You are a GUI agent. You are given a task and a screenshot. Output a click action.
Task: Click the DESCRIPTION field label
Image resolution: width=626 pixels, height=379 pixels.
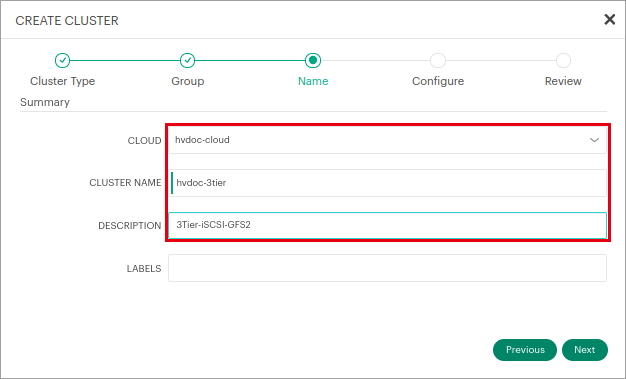pos(130,226)
